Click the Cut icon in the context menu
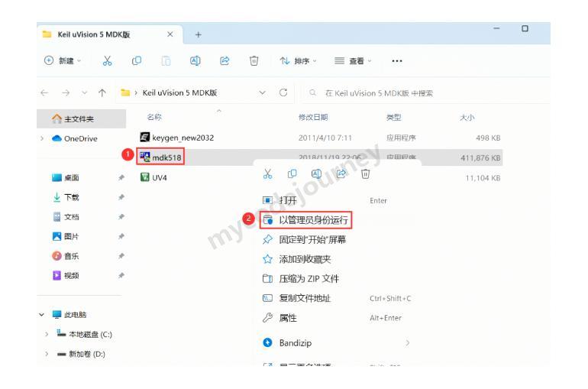The height and width of the screenshot is (389, 588). click(x=267, y=173)
